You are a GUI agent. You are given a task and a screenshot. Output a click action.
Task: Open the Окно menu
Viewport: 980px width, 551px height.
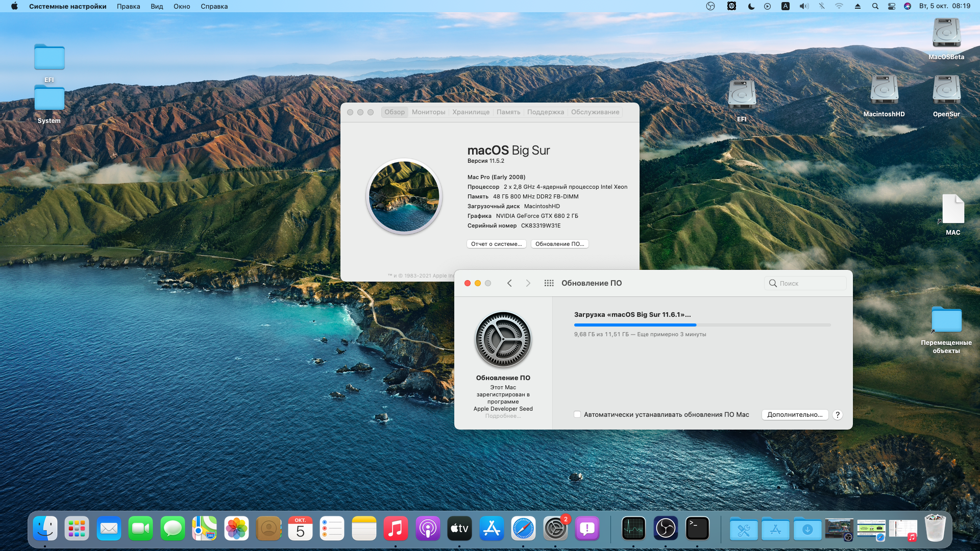tap(182, 6)
